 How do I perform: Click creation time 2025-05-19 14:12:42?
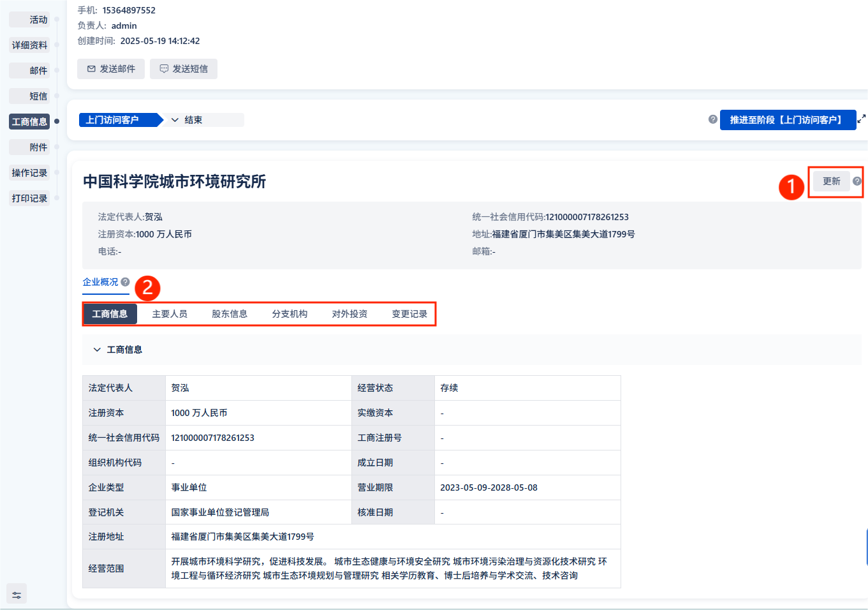click(160, 41)
